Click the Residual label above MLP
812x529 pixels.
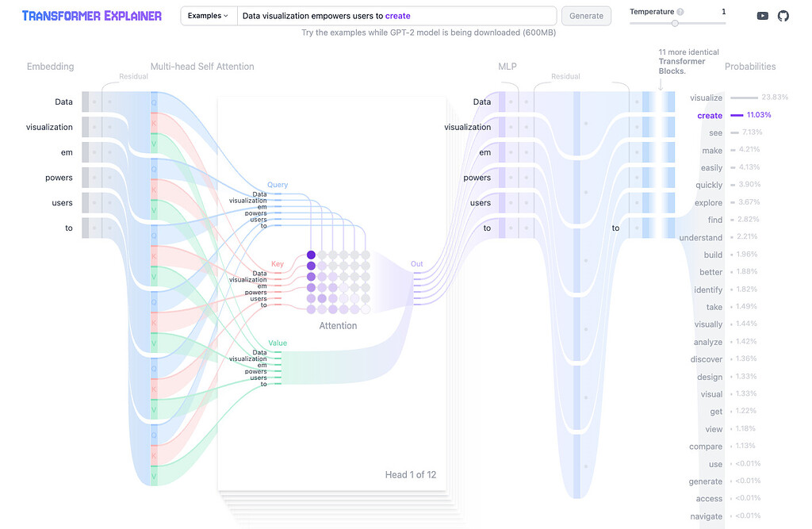click(x=565, y=76)
